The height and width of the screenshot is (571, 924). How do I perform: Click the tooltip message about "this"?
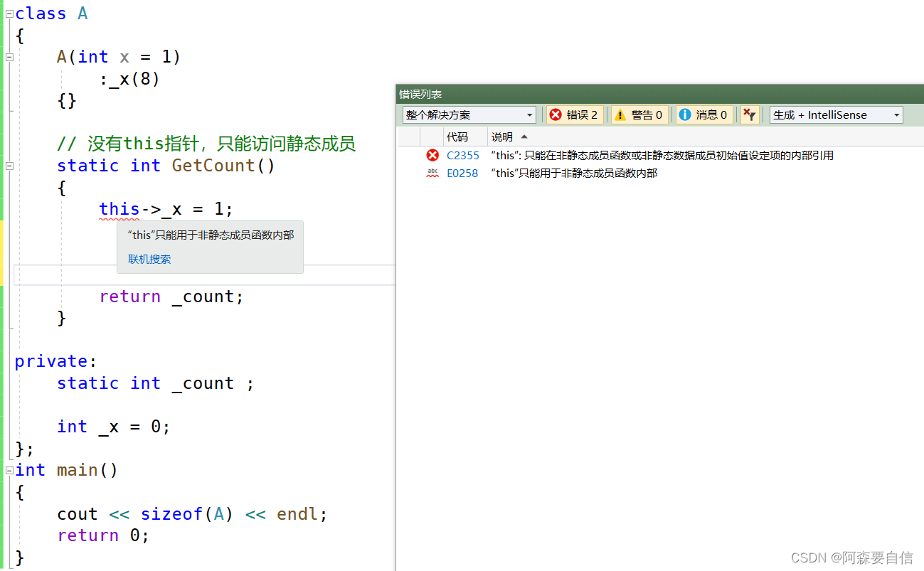click(x=211, y=235)
